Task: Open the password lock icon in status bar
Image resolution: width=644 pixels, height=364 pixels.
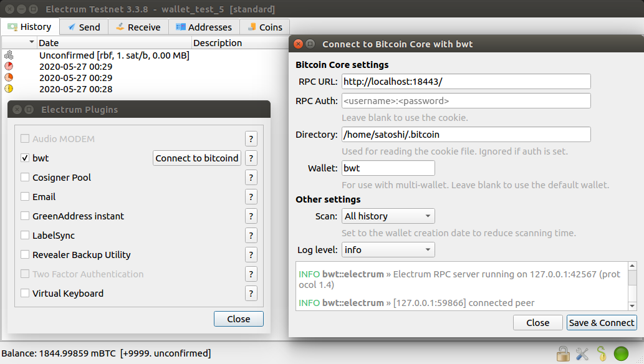Action: [563, 353]
